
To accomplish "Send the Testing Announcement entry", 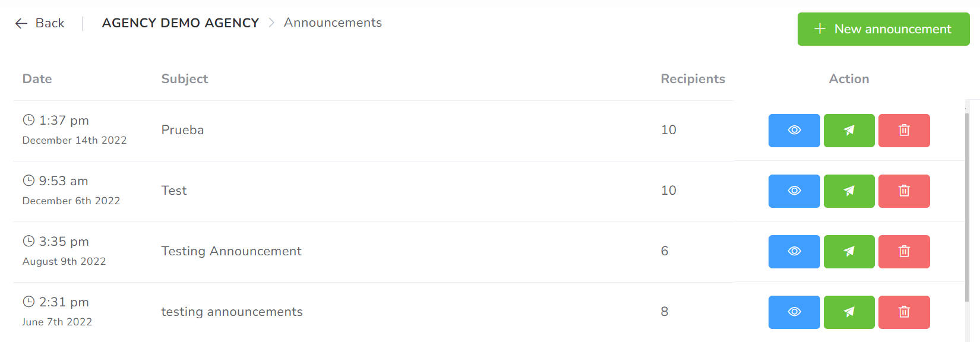I will coord(849,252).
